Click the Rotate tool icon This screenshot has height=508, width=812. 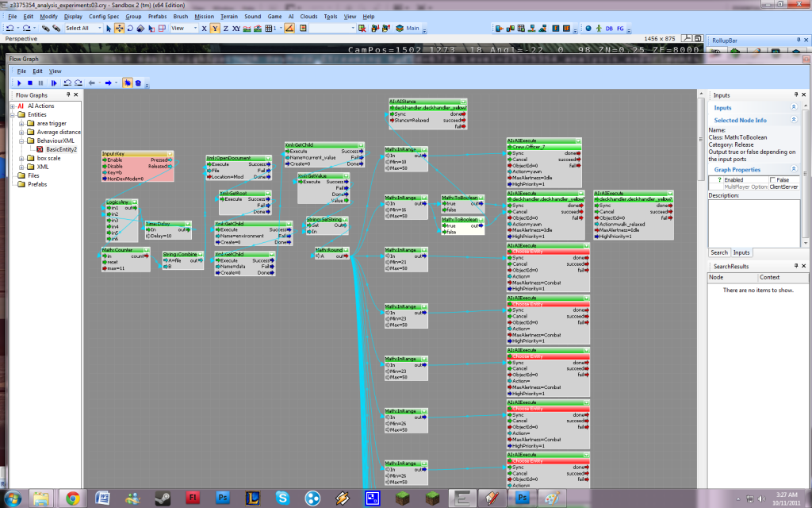tap(130, 29)
